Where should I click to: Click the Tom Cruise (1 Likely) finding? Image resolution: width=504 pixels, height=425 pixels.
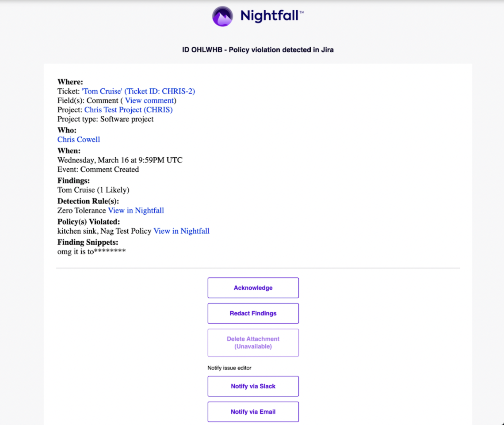click(93, 190)
